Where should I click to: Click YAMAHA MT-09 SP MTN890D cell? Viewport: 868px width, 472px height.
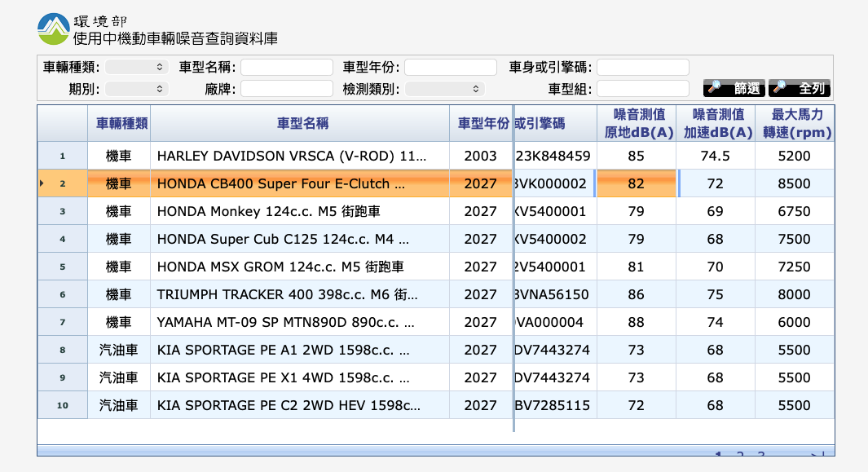[x=300, y=322]
